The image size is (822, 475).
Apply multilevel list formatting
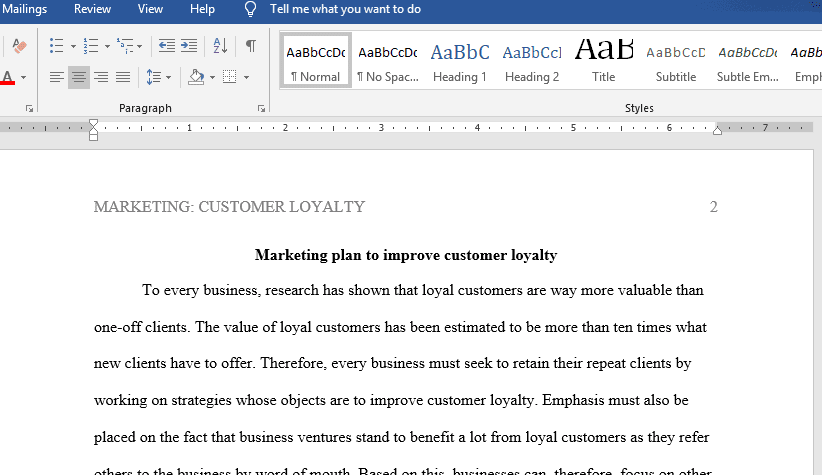tap(125, 46)
